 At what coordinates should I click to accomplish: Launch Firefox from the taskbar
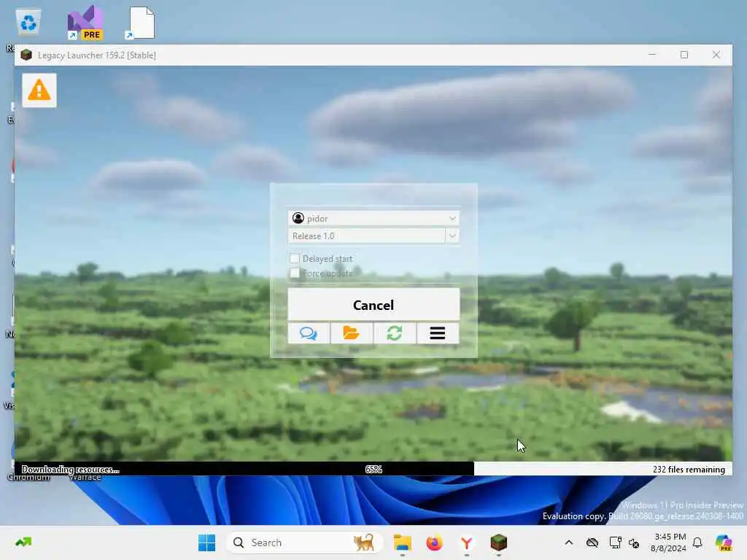point(434,542)
